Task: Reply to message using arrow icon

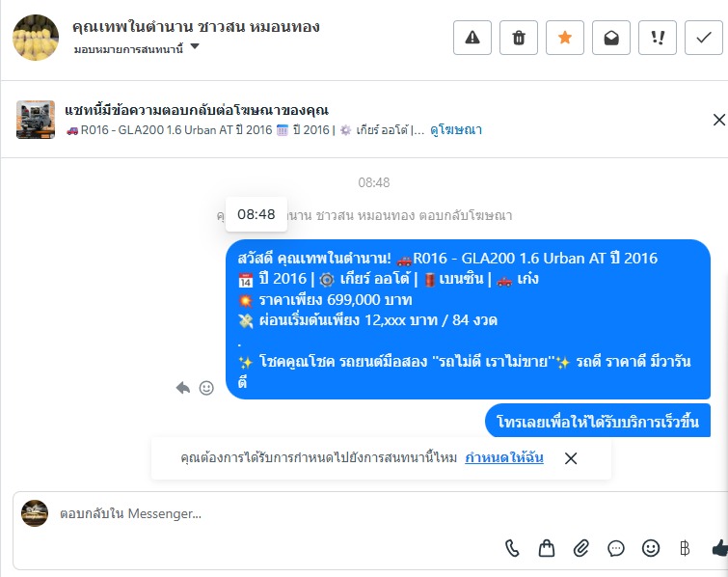Action: point(183,388)
